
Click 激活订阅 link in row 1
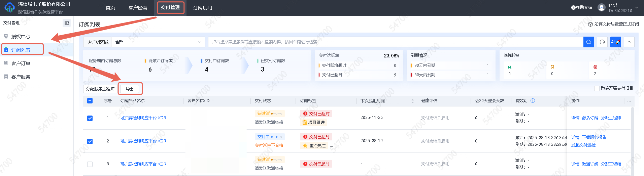(x=590, y=118)
